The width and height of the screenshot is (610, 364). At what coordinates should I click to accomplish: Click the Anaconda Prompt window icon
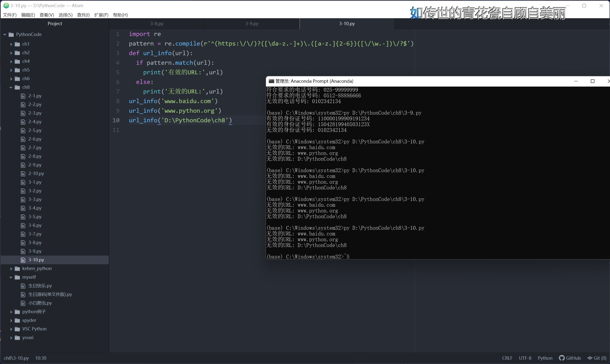(271, 81)
